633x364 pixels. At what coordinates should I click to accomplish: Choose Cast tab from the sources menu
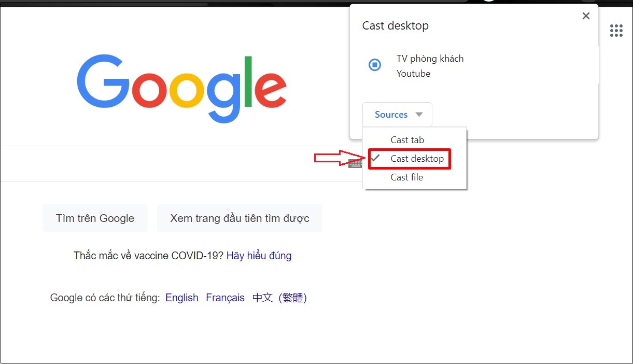[407, 140]
